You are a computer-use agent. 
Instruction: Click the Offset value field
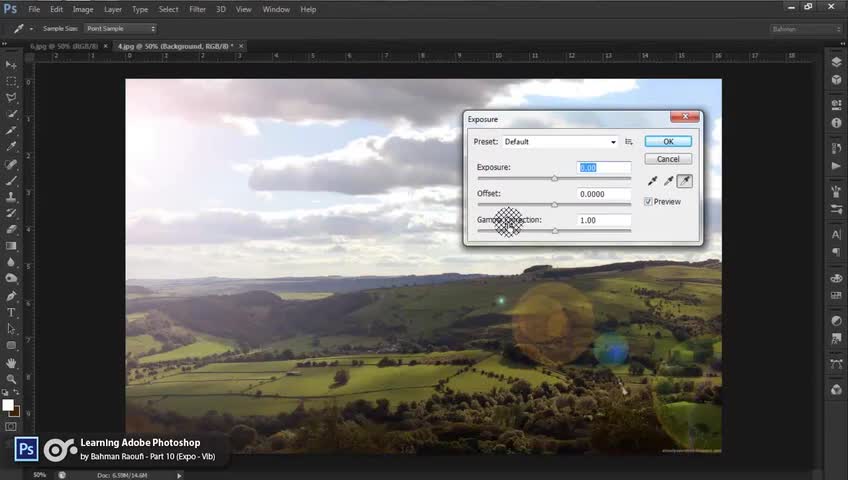coord(604,194)
